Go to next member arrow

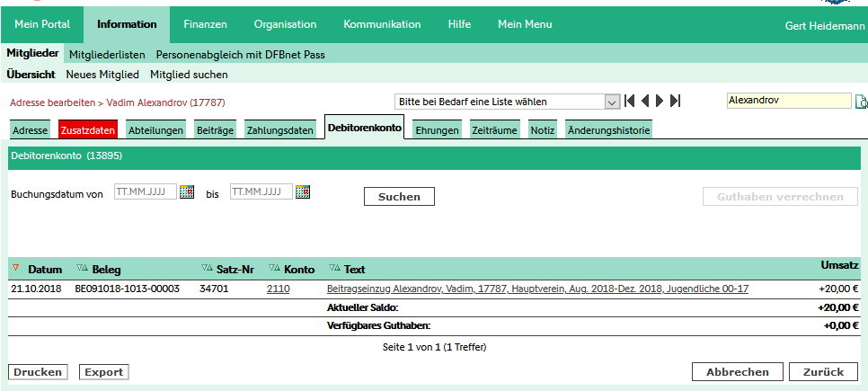660,101
